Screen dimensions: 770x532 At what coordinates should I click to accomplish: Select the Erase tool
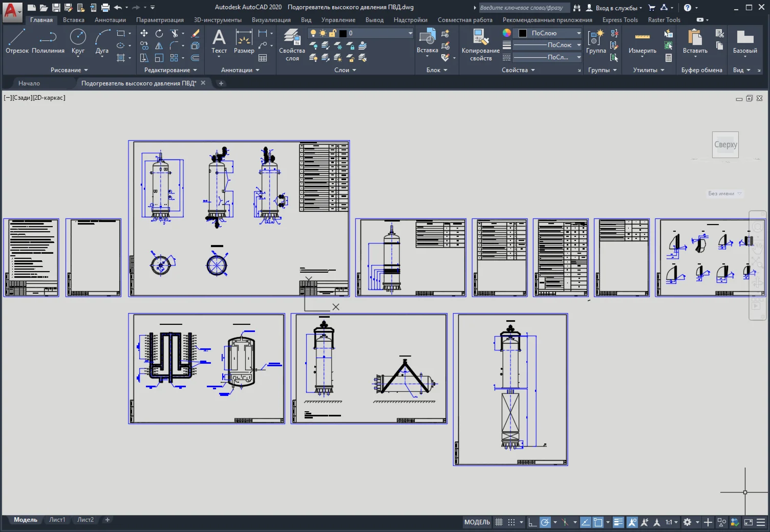195,33
